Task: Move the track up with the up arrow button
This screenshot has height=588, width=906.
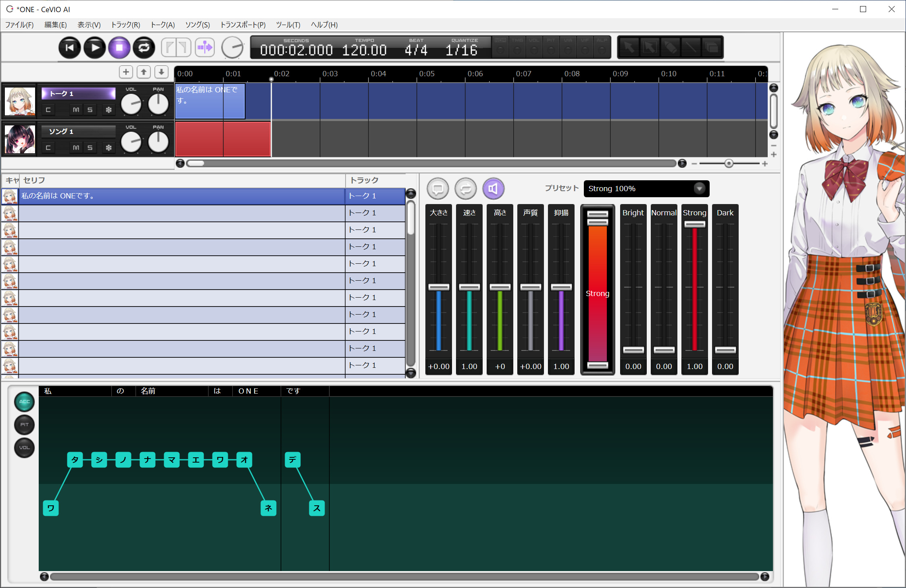Action: (144, 72)
